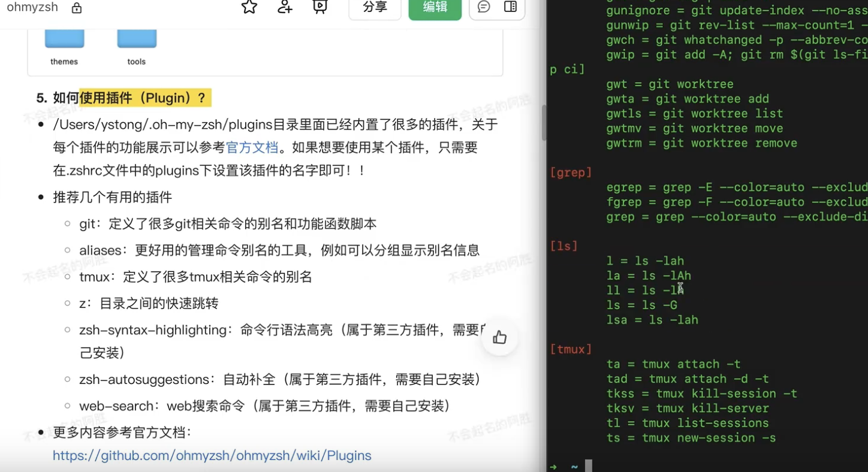Click the [grep] section header in terminal
The width and height of the screenshot is (868, 472).
tap(571, 173)
